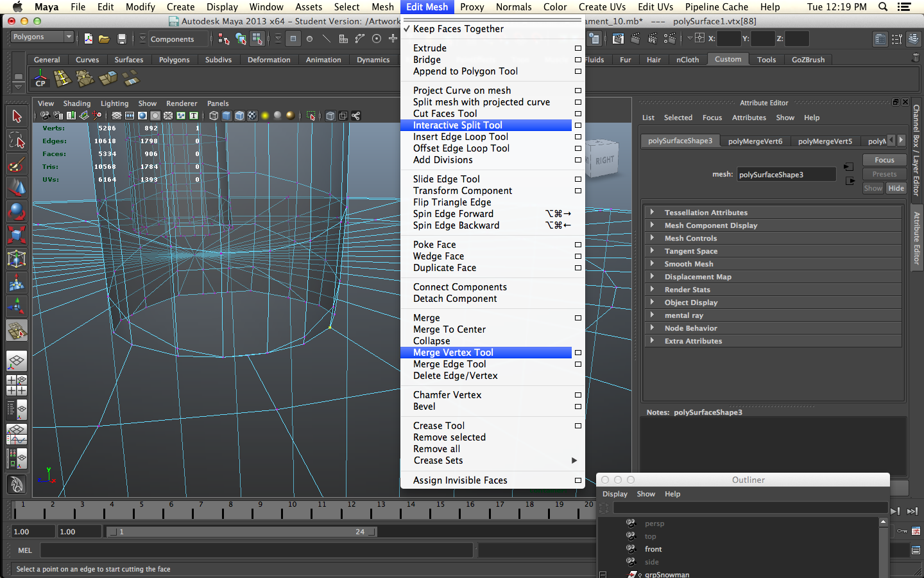Click the select by hierarchy mode icon
The height and width of the screenshot is (578, 924).
point(224,39)
